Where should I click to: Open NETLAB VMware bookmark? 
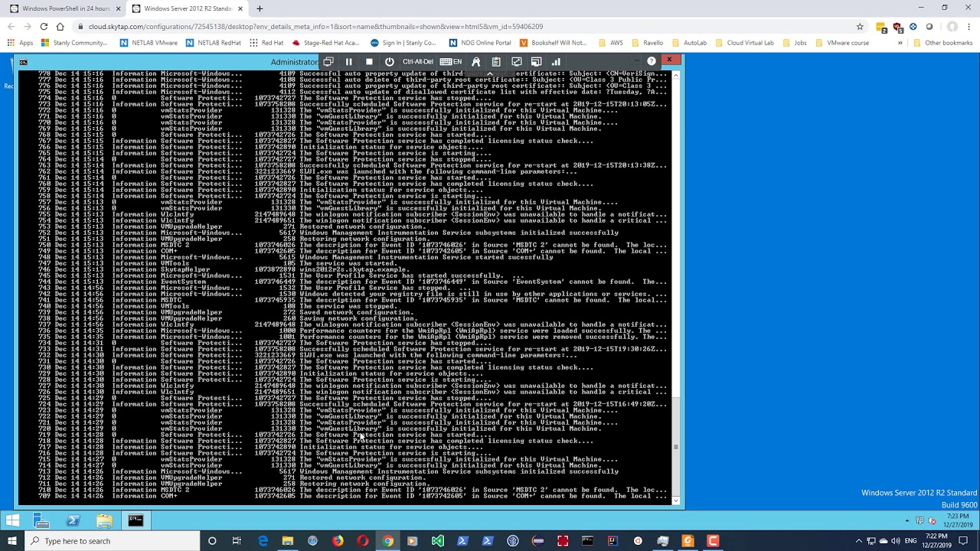point(149,43)
